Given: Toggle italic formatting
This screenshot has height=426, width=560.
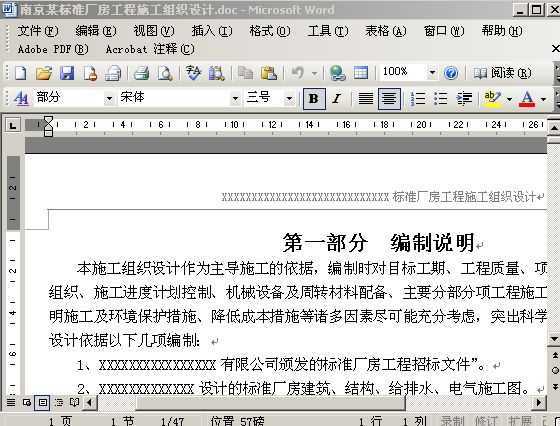Looking at the screenshot, I should (336, 99).
